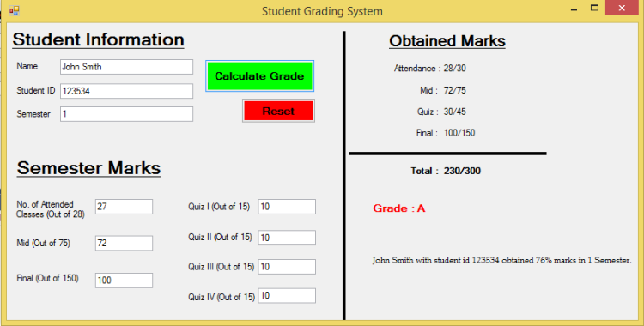Click the Quiz I marks field
644x326 pixels.
[287, 207]
